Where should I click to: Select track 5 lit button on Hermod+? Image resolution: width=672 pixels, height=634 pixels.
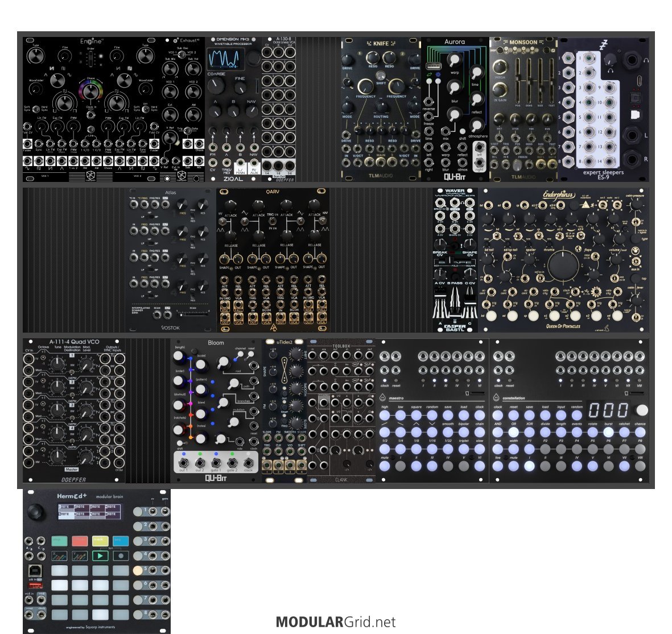(x=138, y=570)
